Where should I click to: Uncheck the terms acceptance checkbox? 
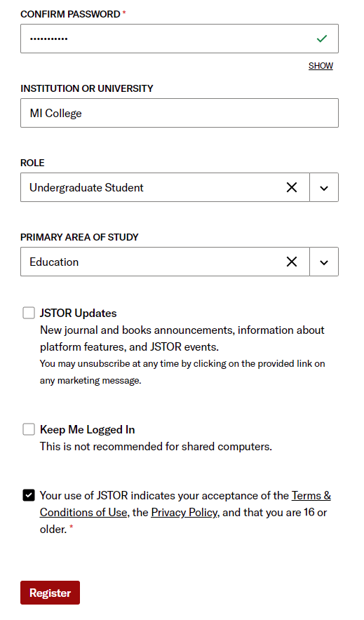tap(29, 495)
